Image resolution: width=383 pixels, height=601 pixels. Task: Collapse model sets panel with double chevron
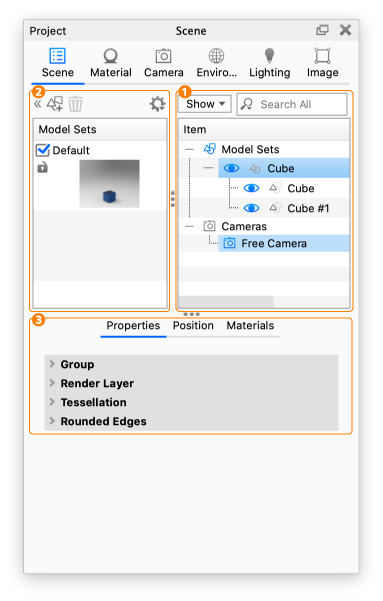tap(38, 104)
